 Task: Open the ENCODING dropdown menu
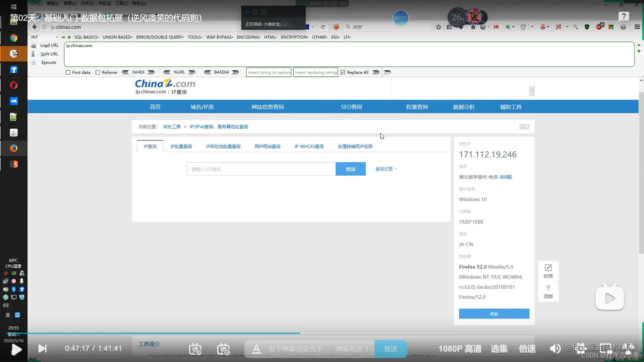point(249,37)
